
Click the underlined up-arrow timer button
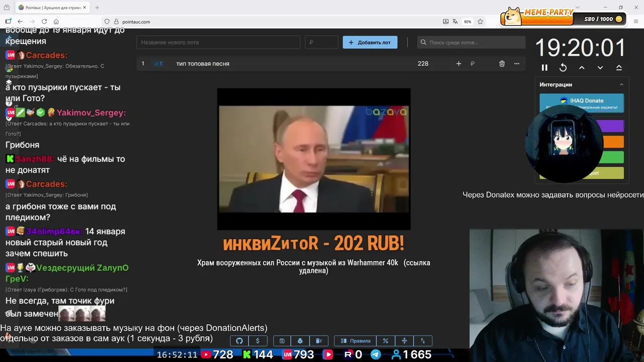[x=619, y=67]
